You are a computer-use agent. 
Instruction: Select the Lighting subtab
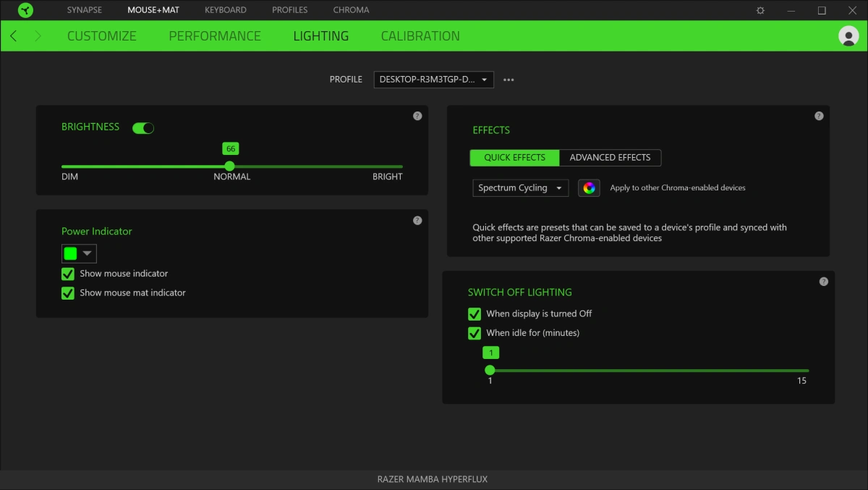321,36
